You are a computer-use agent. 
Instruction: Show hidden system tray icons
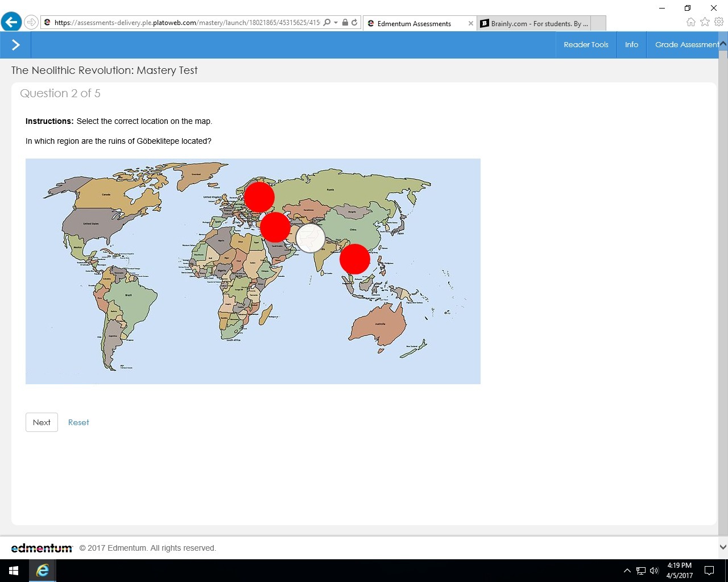pyautogui.click(x=627, y=571)
